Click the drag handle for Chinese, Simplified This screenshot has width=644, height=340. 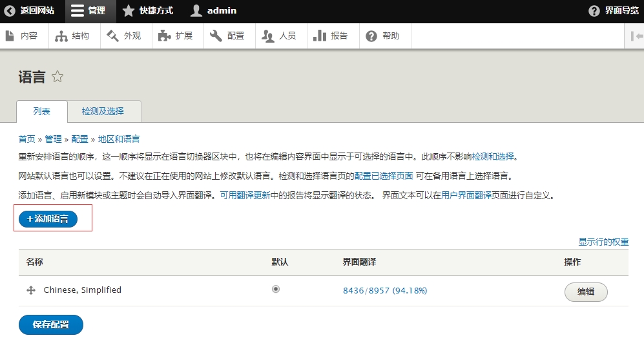coord(30,291)
